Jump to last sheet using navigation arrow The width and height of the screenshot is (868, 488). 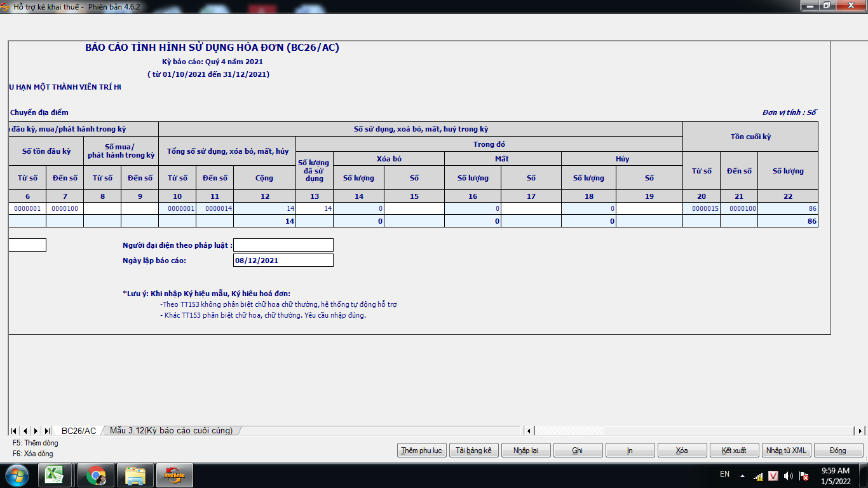click(47, 431)
